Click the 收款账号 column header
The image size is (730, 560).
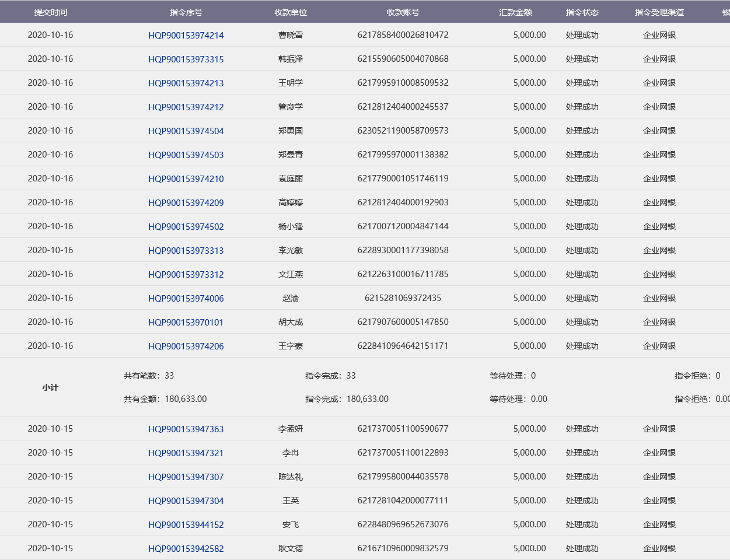(403, 12)
